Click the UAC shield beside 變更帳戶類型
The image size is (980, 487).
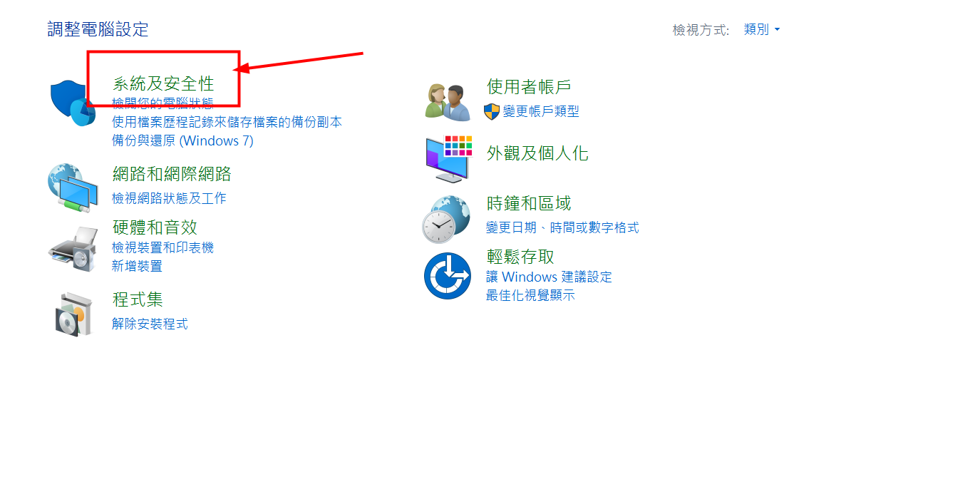click(x=492, y=111)
